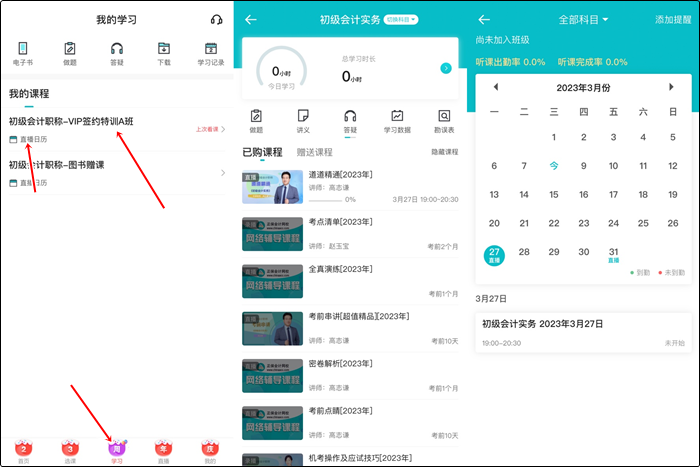Select date 15 in calendar
Screen dimensions: 700x467
[554, 195]
